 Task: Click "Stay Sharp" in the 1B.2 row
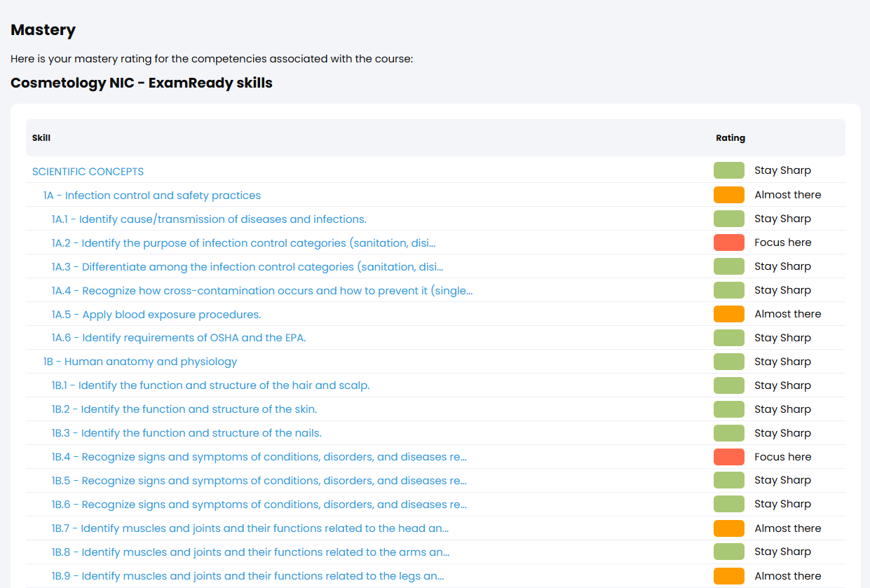[782, 409]
